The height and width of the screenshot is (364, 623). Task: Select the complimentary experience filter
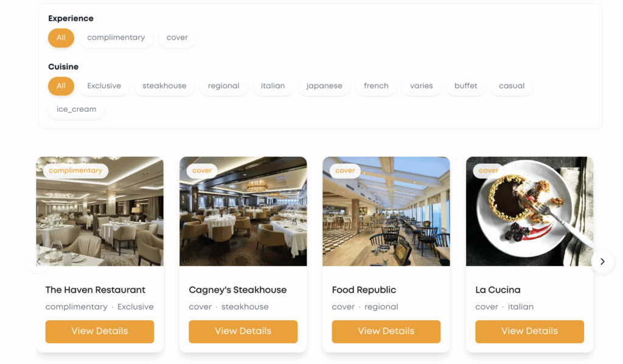pos(116,38)
